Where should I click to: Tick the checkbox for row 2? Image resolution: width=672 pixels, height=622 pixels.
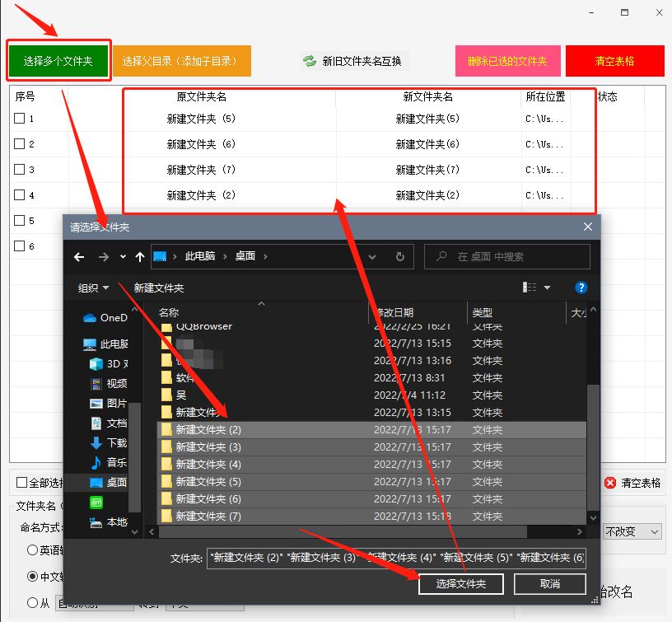(x=19, y=143)
